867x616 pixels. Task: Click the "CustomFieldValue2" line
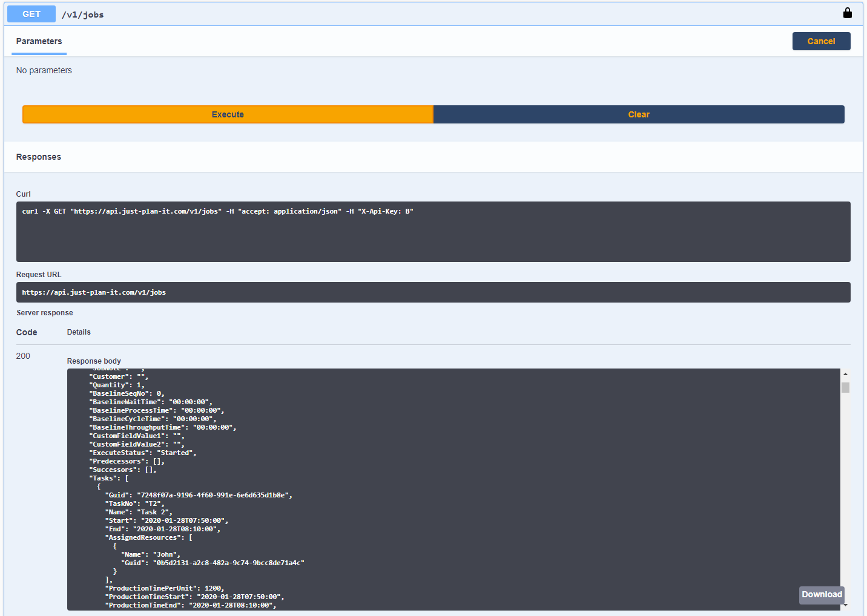point(137,444)
